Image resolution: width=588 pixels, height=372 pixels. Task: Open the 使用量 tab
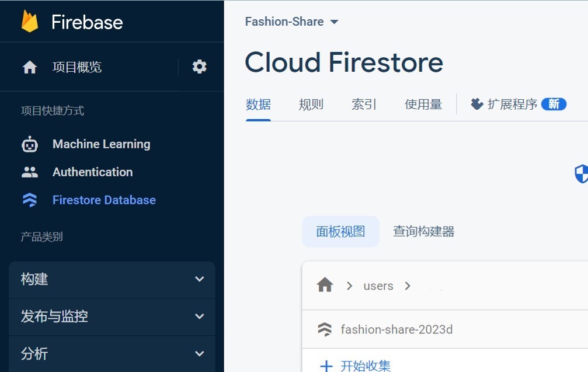pos(423,105)
